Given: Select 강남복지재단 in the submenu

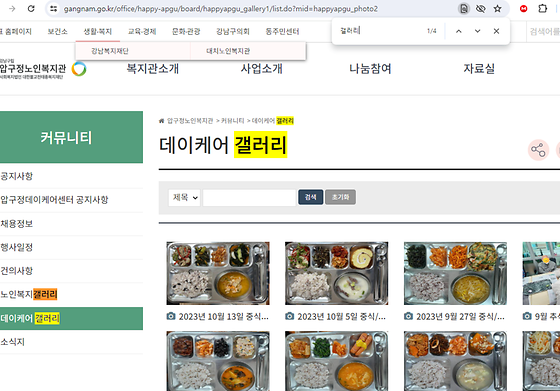Looking at the screenshot, I should 110,51.
